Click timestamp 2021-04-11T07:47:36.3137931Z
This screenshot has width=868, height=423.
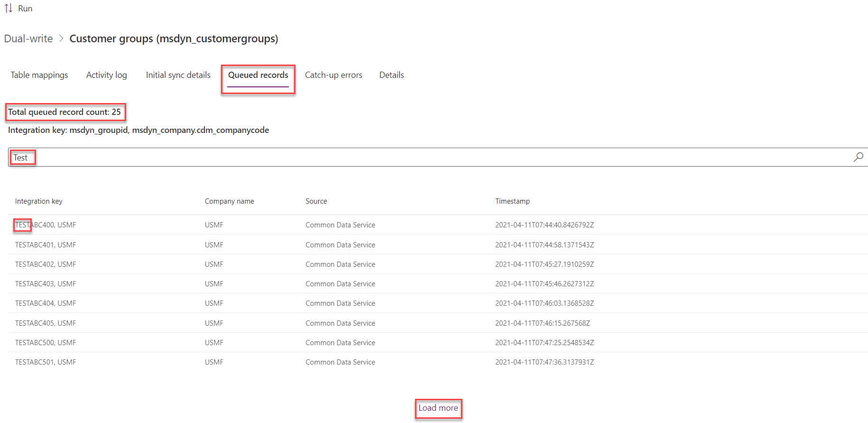545,362
